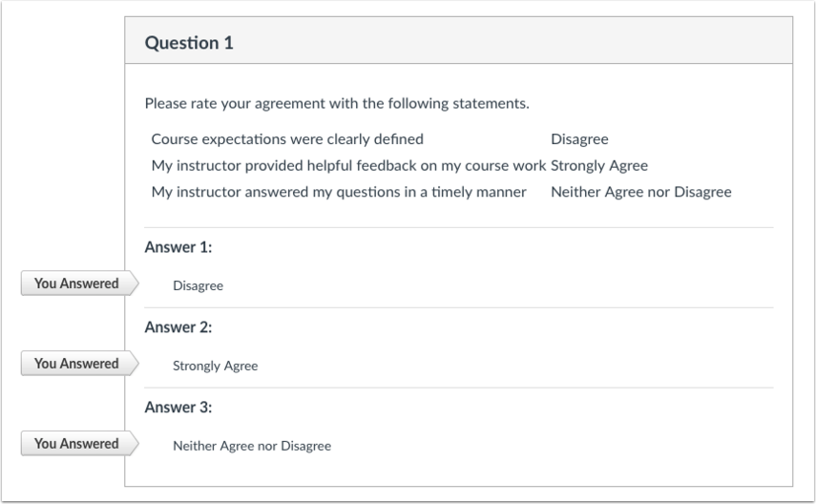Click the Question 1 header
The width and height of the screenshot is (816, 504).
click(189, 43)
